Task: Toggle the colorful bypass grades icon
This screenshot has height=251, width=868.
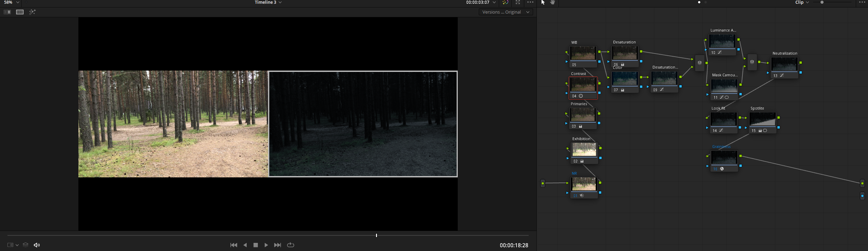Action: (x=505, y=2)
